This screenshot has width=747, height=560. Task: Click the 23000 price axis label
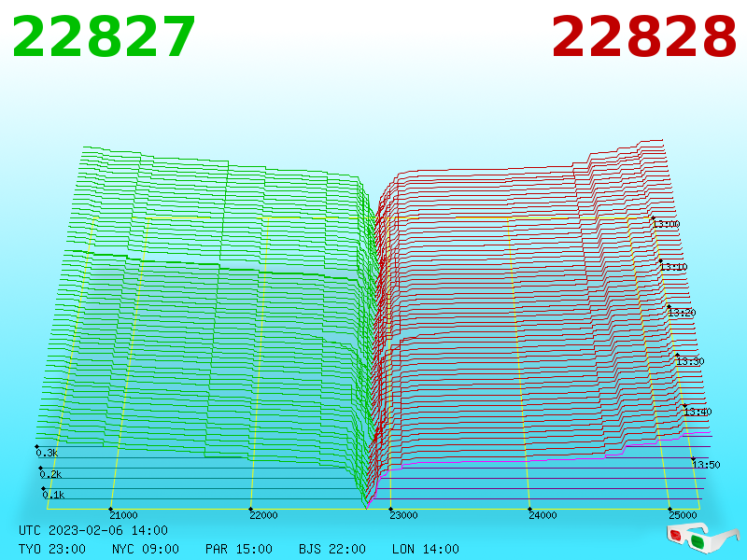(403, 515)
